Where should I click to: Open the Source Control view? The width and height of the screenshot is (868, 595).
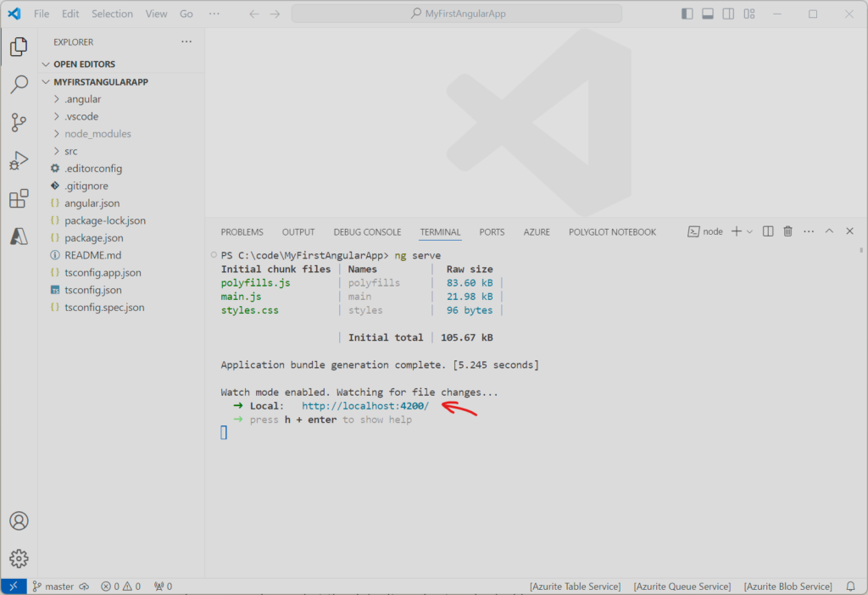19,123
